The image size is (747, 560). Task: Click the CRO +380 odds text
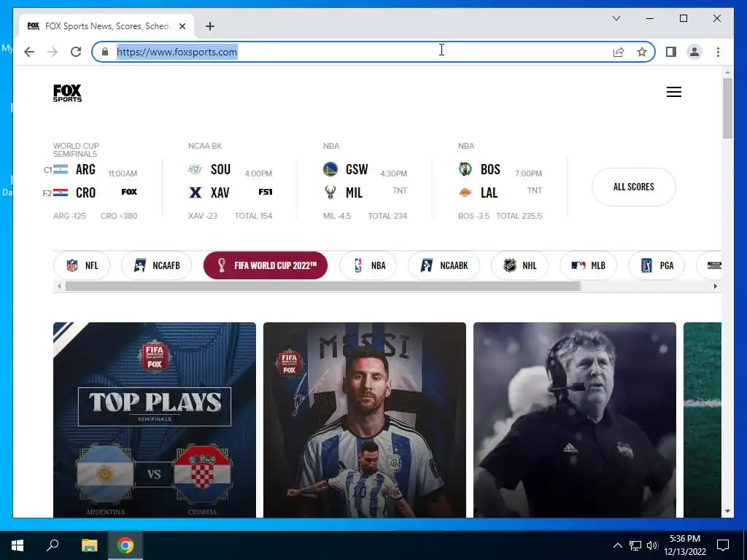click(x=119, y=216)
